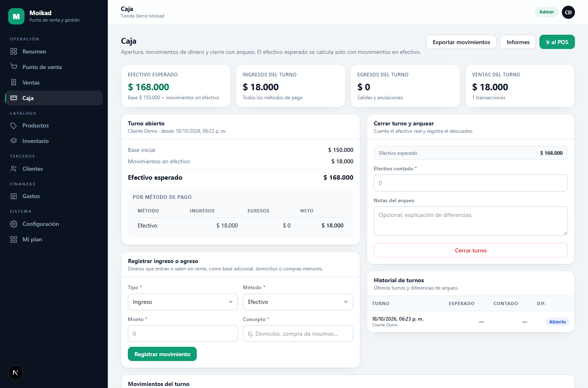
Task: Click the Caja cash register icon
Action: click(x=14, y=98)
